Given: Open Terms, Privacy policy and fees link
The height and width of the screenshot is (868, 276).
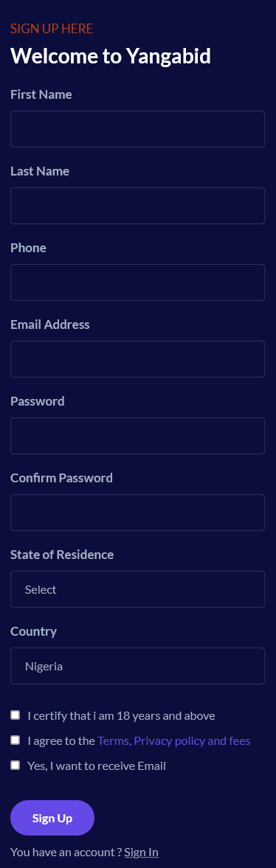Looking at the screenshot, I should pyautogui.click(x=174, y=740).
